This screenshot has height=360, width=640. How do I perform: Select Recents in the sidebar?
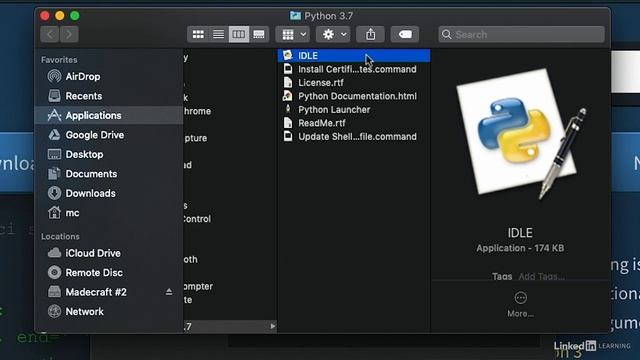point(109,96)
